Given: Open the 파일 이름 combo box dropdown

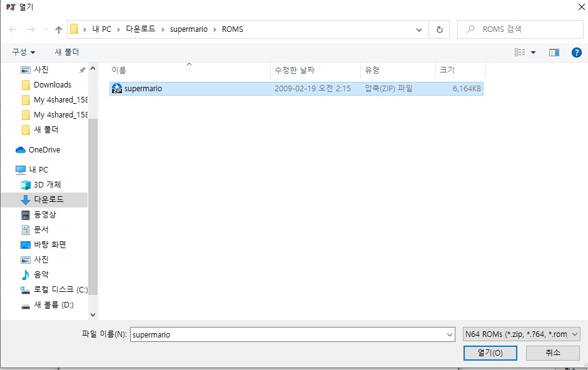Looking at the screenshot, I should 450,334.
